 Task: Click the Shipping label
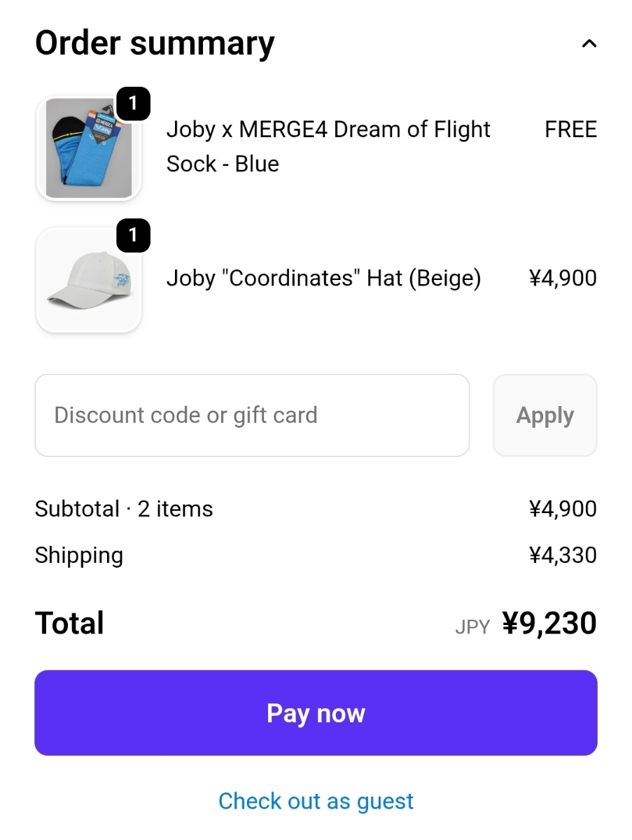(x=79, y=555)
